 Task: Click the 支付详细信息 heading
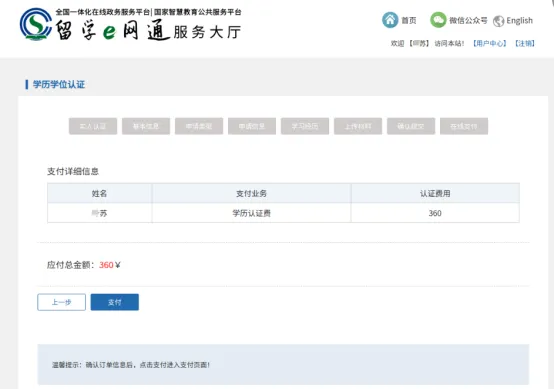tap(73, 171)
